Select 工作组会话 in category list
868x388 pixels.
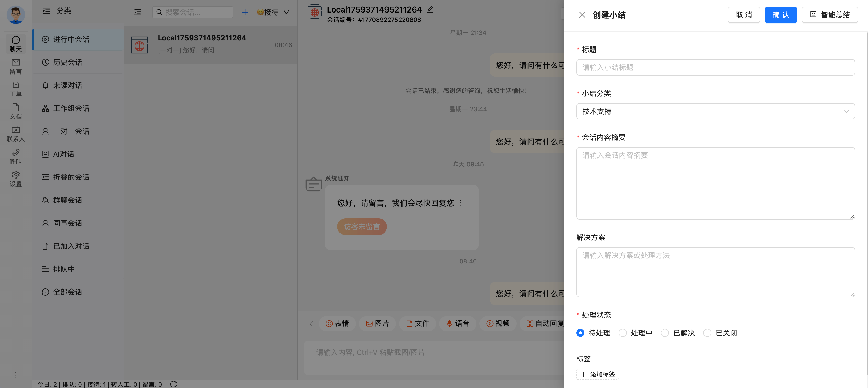pos(71,108)
